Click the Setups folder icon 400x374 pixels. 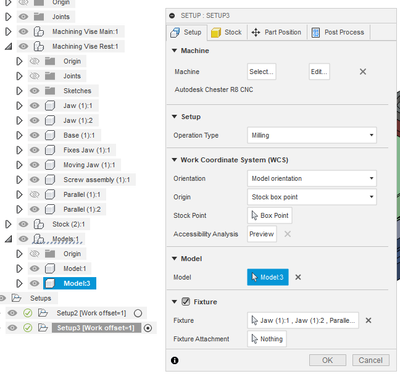coord(16,298)
